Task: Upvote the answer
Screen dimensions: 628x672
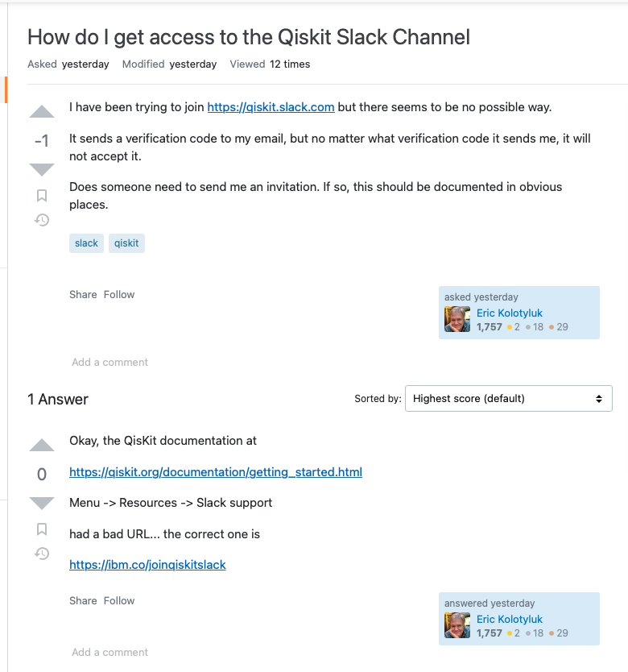Action: pos(42,446)
